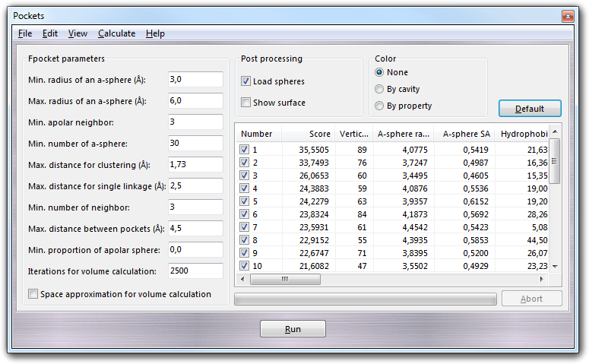
Task: Click the table's vertical scrollbar down arrow
Action: [555, 266]
